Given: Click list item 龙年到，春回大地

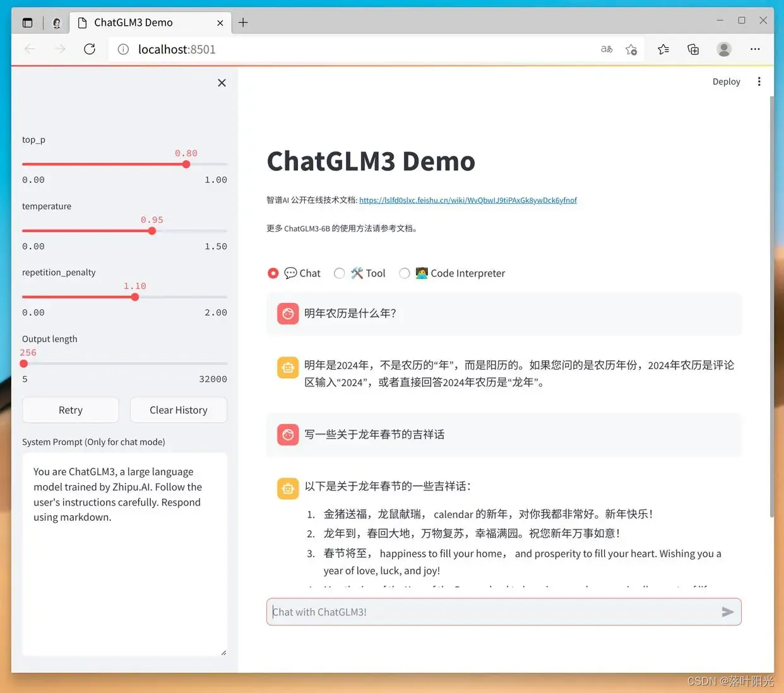Looking at the screenshot, I should (x=472, y=533).
